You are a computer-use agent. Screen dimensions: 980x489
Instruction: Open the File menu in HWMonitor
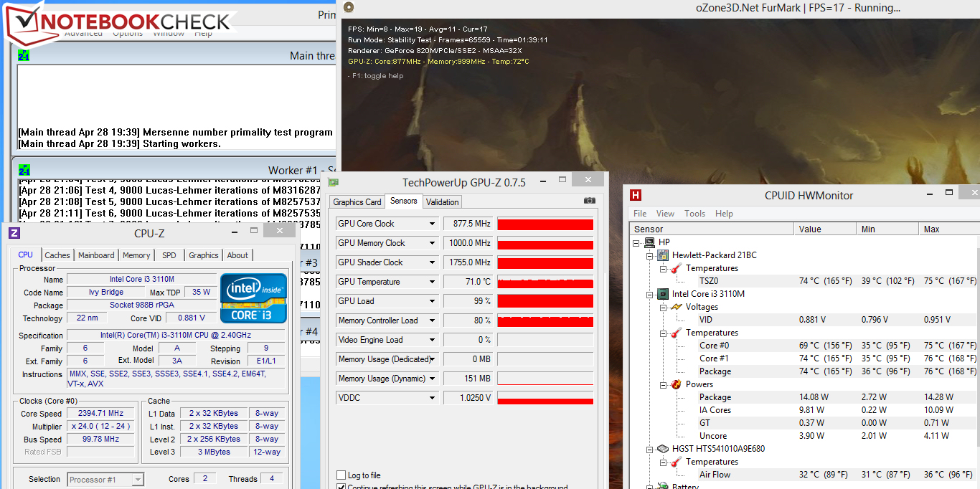tap(640, 214)
